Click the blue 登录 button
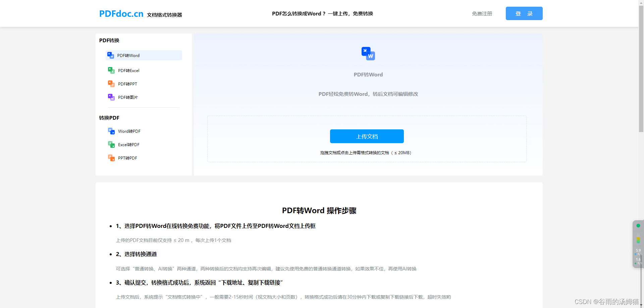 pyautogui.click(x=524, y=13)
